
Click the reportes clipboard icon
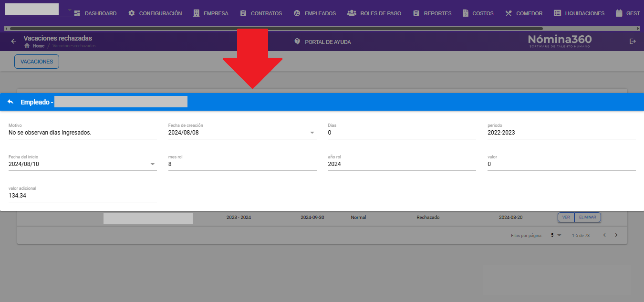point(416,13)
